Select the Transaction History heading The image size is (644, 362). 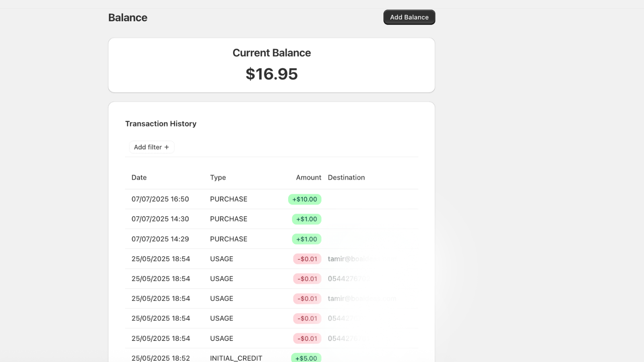coord(161,124)
